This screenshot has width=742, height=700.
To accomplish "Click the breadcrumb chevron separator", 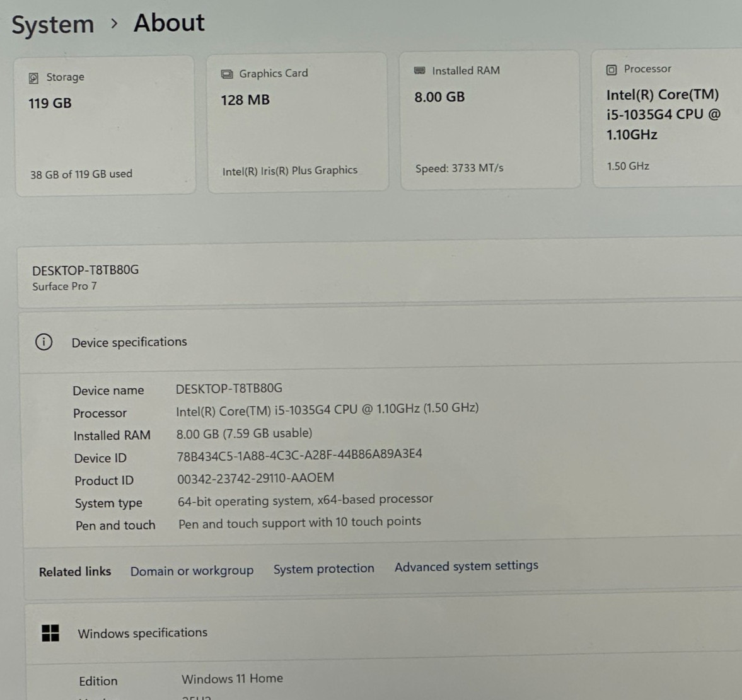I will [x=114, y=23].
